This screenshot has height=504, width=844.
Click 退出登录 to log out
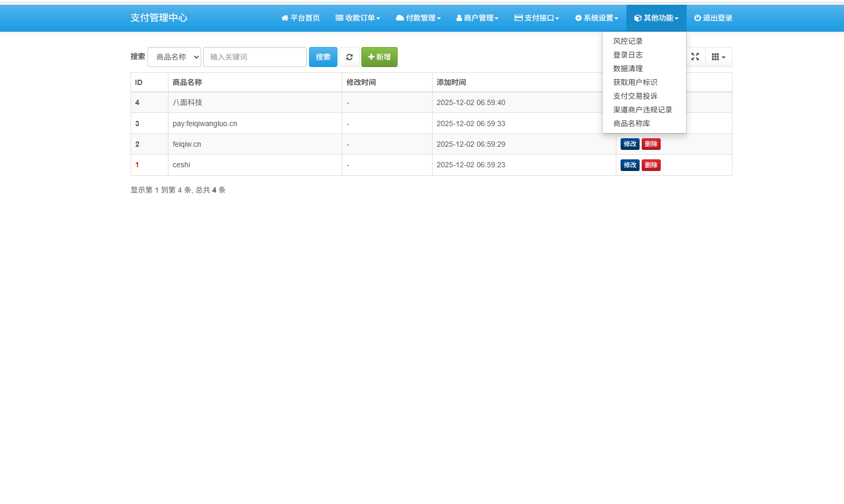click(x=714, y=18)
